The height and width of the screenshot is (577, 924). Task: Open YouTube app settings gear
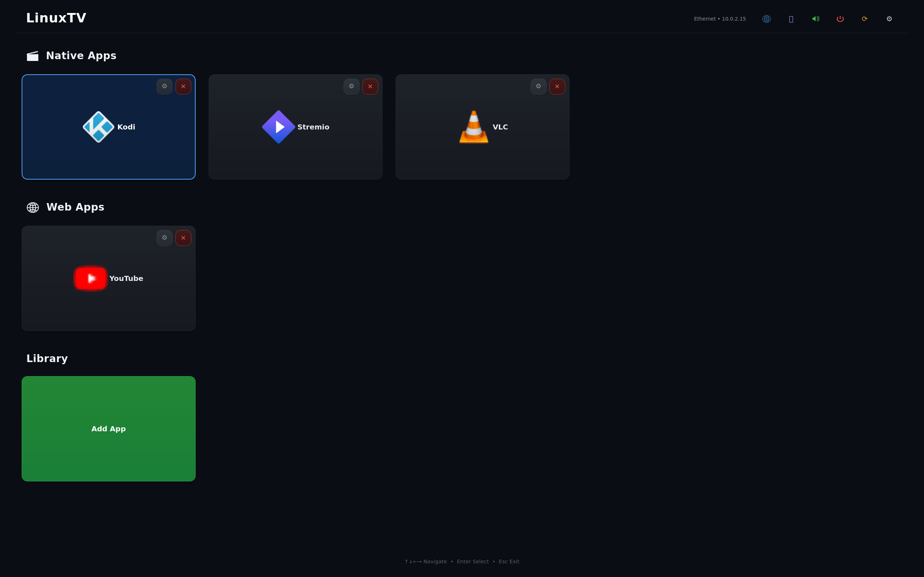tap(165, 238)
